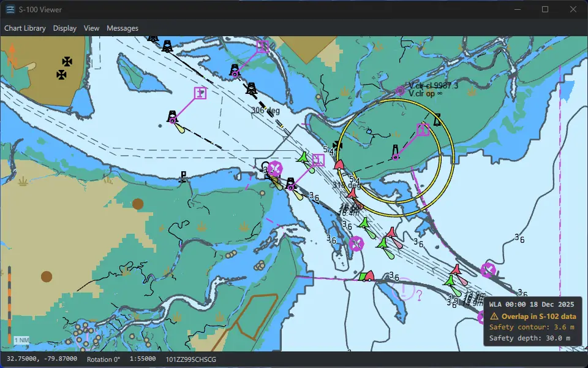Click the 316 deg bearing label
Viewport: 588px width, 368px height.
pos(347,185)
